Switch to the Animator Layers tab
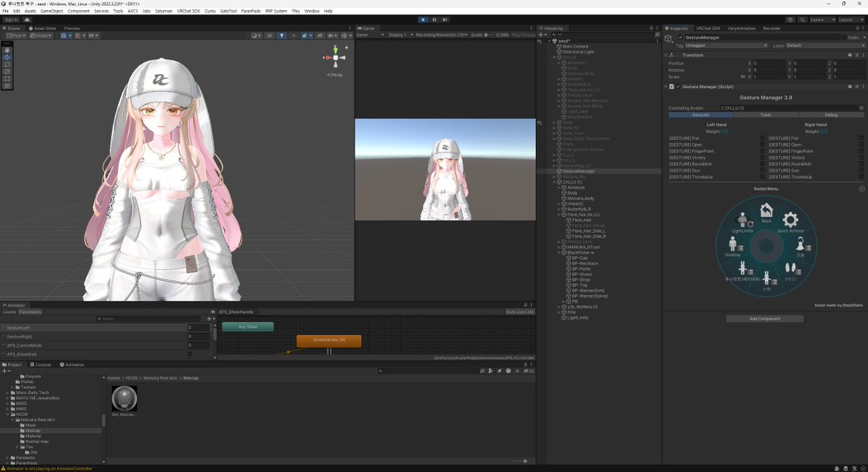The width and height of the screenshot is (868, 472). [9, 312]
